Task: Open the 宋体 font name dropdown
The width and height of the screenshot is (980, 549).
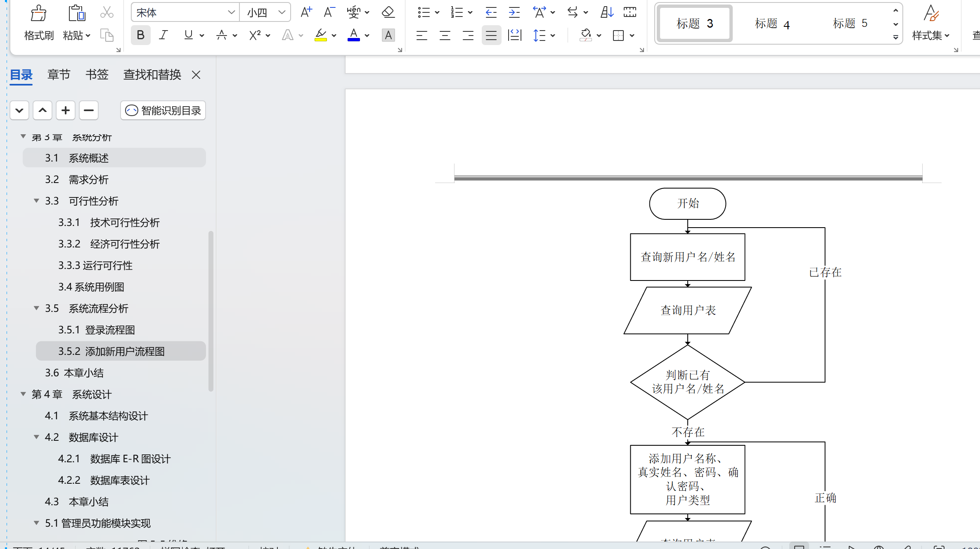Action: pyautogui.click(x=231, y=12)
